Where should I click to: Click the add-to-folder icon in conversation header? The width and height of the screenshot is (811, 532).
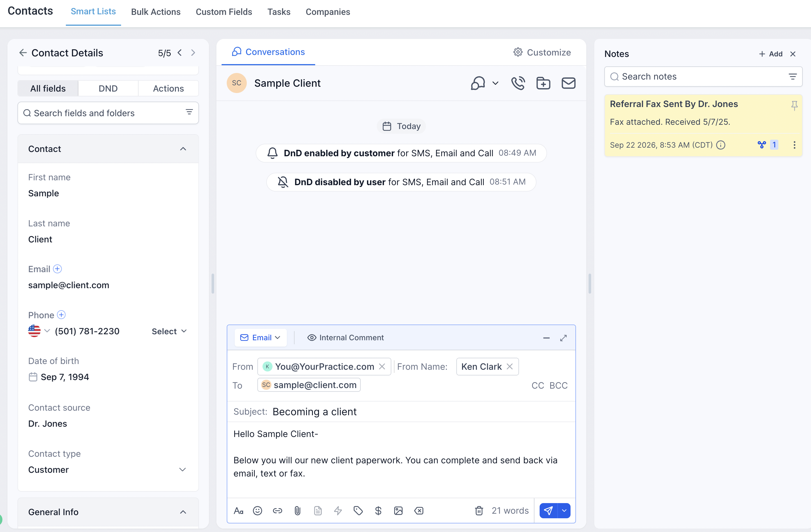tap(543, 83)
